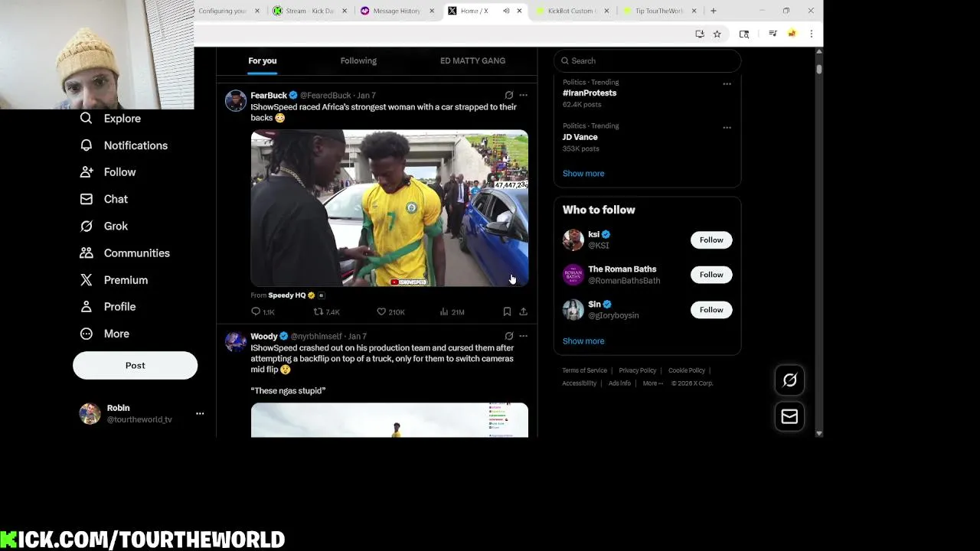Open the Chat envelope in sidebar
Image resolution: width=980 pixels, height=551 pixels.
pyautogui.click(x=87, y=199)
